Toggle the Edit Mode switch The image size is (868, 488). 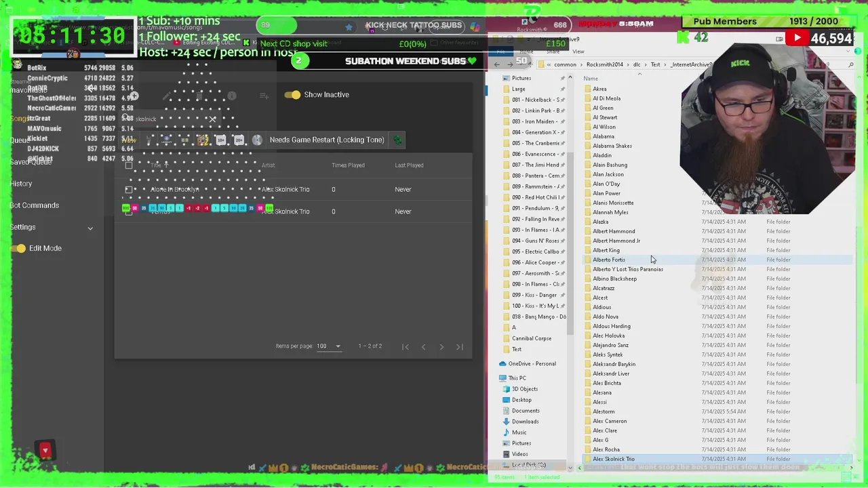click(18, 248)
